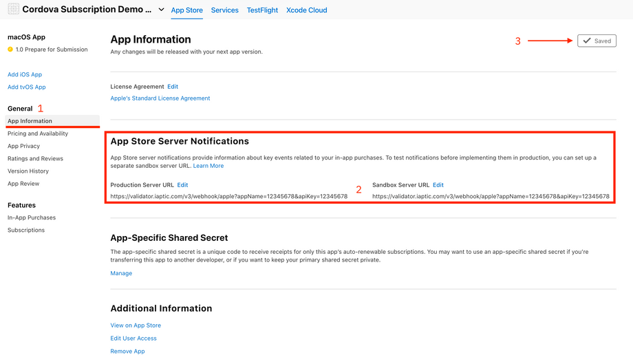Click the app icon beside Cordova Subscription Demo
The height and width of the screenshot is (364, 633).
pyautogui.click(x=13, y=10)
